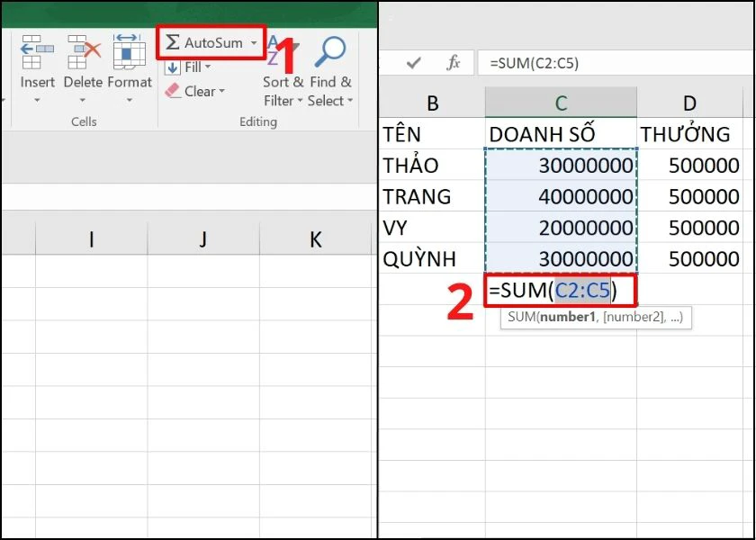Screen dimensions: 756x540
Task: Click the bonus 500000 in TRANG's row
Action: point(690,196)
